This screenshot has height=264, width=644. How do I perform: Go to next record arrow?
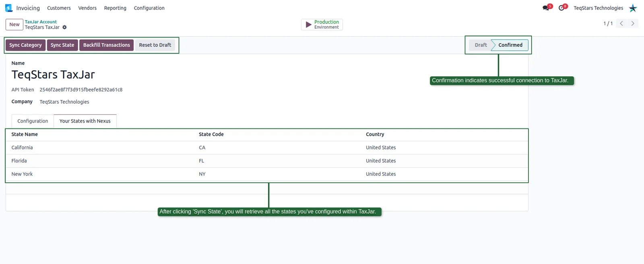point(633,23)
